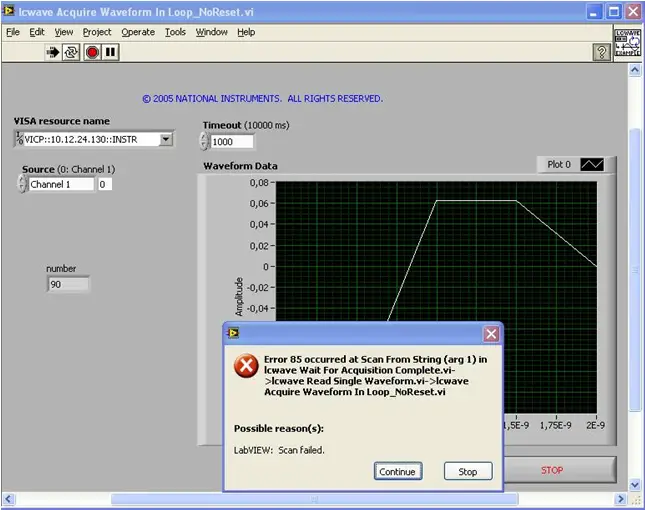The height and width of the screenshot is (510, 645).
Task: Click the Waveform Data graph label
Action: (240, 166)
